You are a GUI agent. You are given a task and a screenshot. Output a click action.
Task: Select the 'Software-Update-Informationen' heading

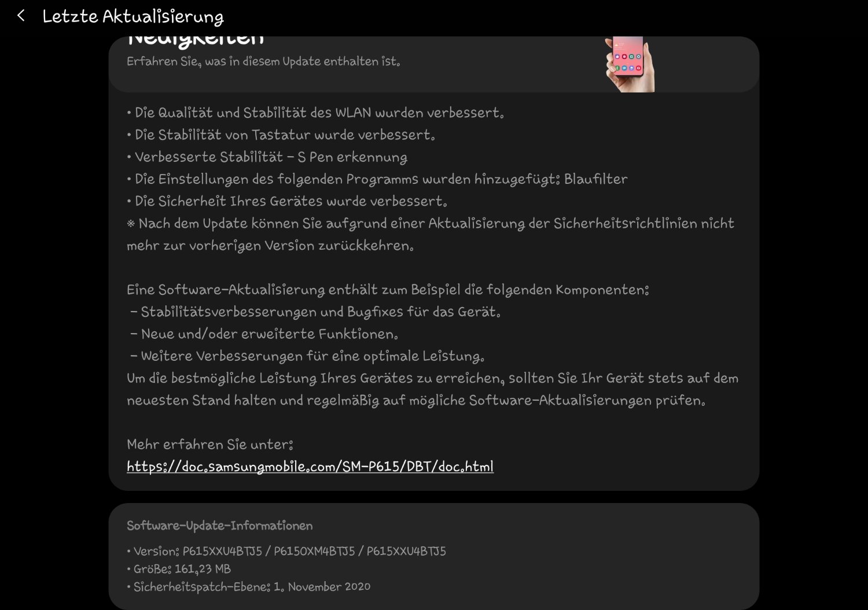click(x=220, y=526)
